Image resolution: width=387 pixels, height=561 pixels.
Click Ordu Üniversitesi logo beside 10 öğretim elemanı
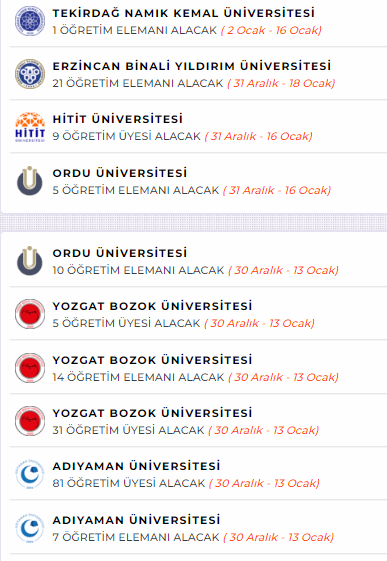pyautogui.click(x=30, y=261)
